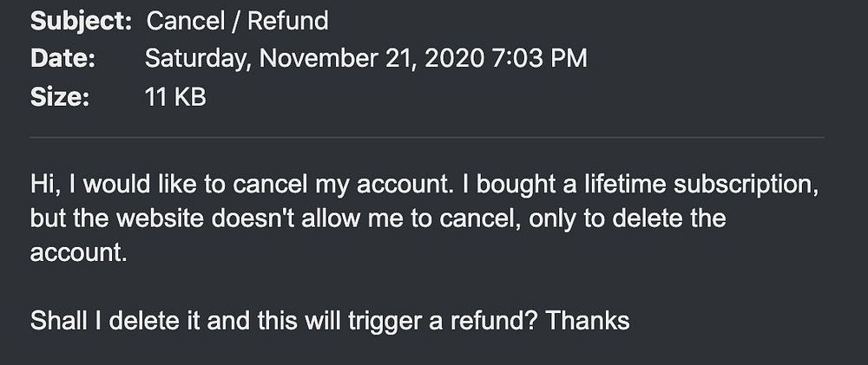This screenshot has width=868, height=365.
Task: Click the "Date:" field label
Action: click(x=62, y=59)
